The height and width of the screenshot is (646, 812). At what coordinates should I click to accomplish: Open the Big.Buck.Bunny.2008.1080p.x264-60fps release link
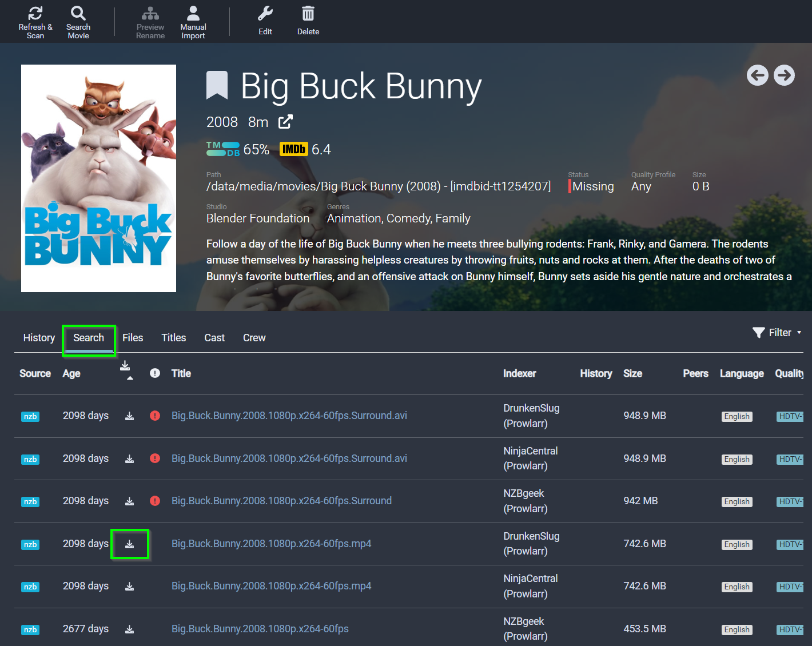pos(260,629)
